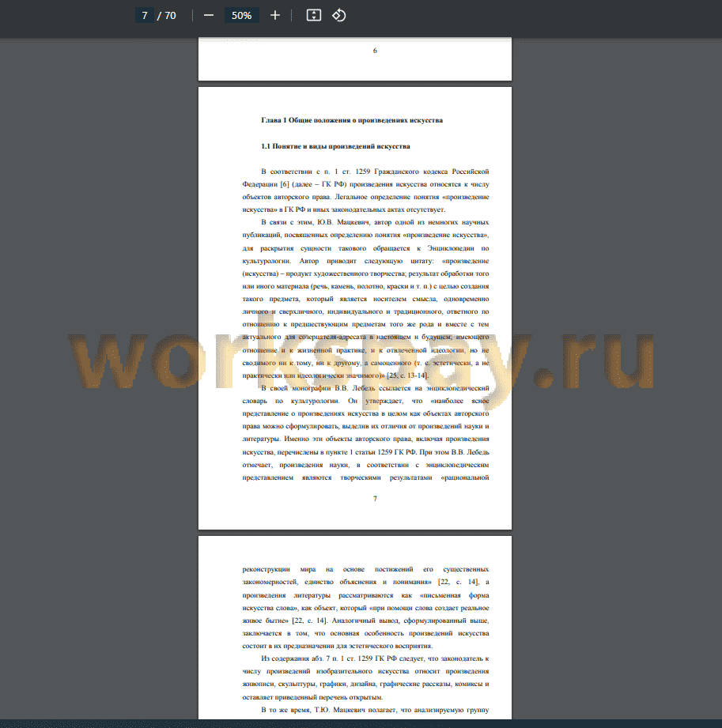Click heading 'Глава 1 Общие положения о произведениях искусства'
Viewport: 722px width, 728px height.
352,120
